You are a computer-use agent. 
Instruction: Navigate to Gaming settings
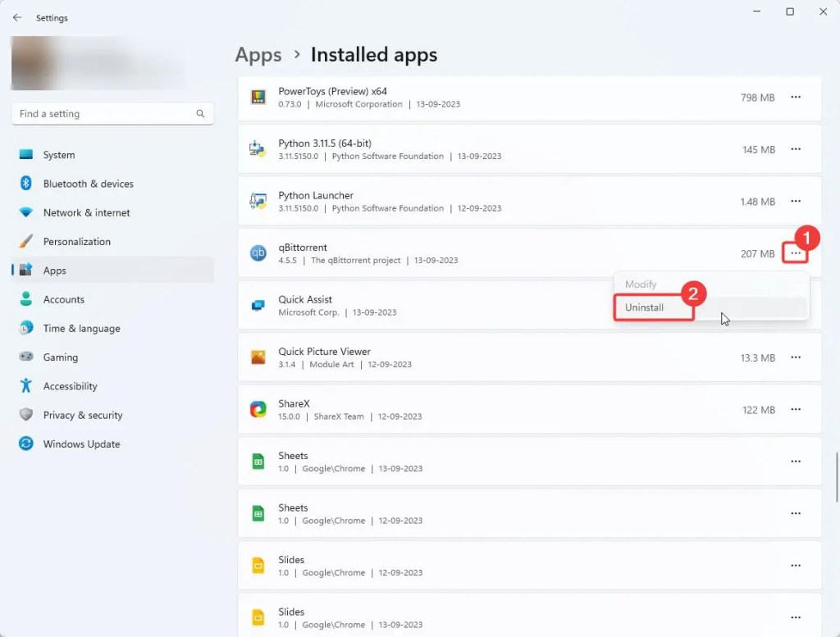click(x=112, y=357)
